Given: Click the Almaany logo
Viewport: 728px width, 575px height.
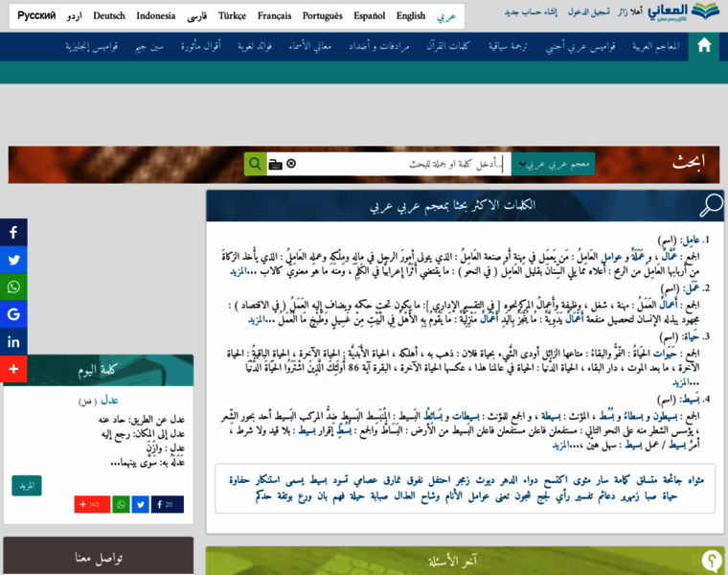Looking at the screenshot, I should click(683, 12).
